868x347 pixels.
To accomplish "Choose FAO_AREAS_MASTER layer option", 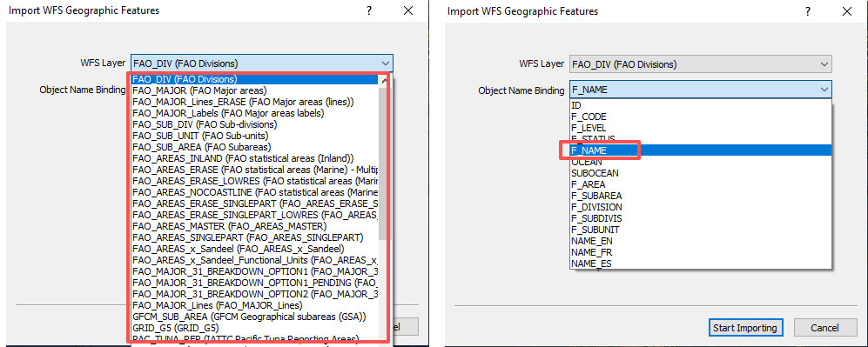I will click(255, 226).
